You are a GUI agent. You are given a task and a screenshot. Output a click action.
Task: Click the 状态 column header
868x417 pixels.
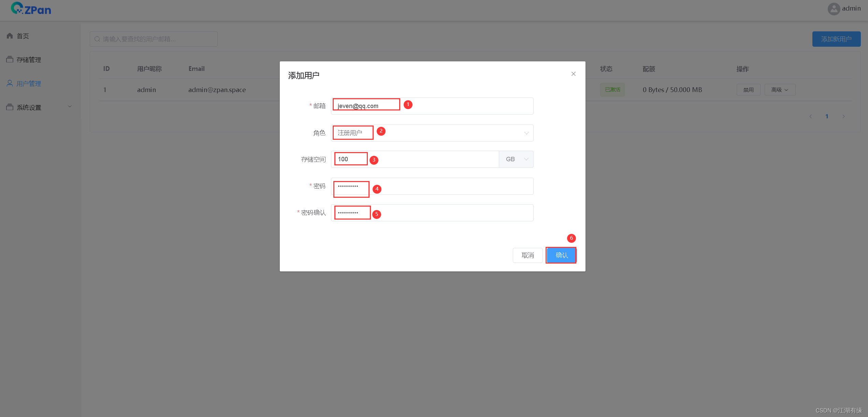[606, 69]
